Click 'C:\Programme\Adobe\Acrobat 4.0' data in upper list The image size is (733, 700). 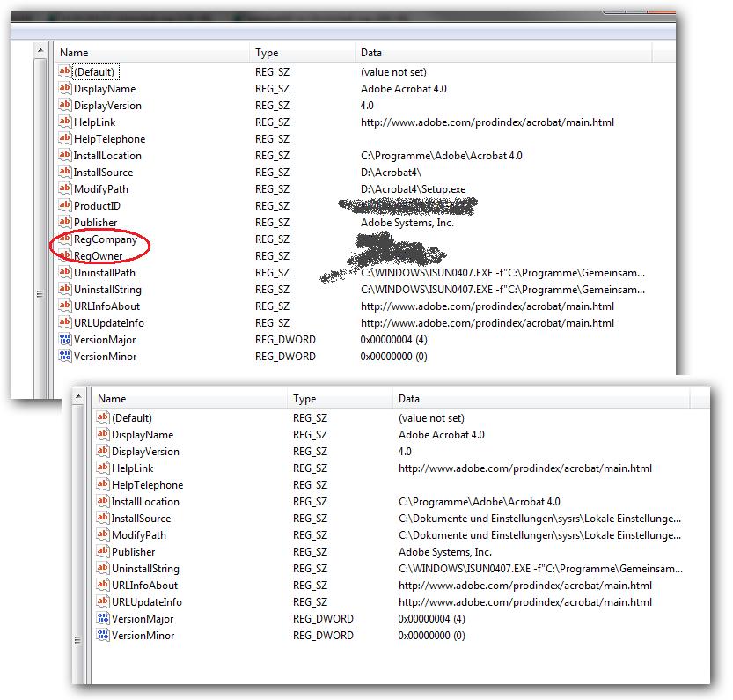click(442, 155)
